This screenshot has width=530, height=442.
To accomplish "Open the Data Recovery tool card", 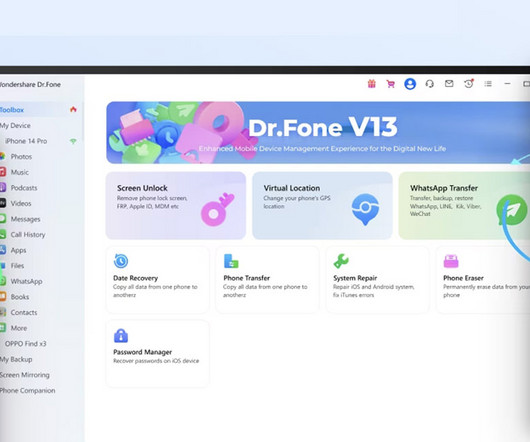I will pos(158,280).
